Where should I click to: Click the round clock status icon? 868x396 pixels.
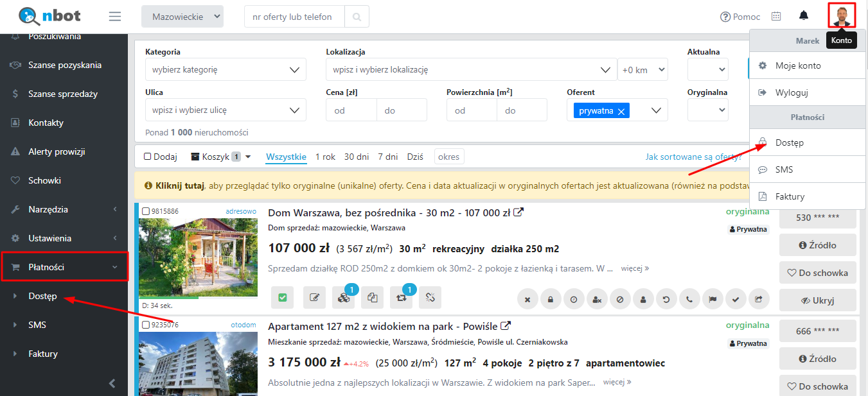574,299
